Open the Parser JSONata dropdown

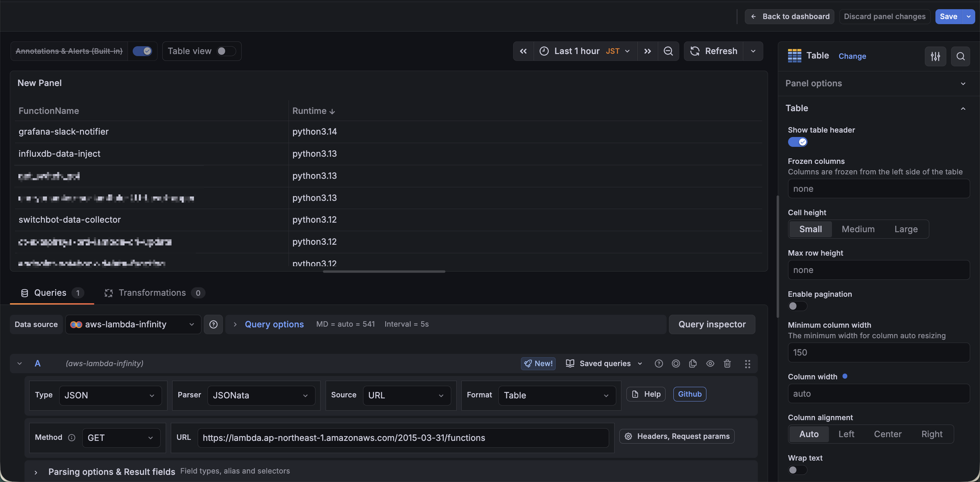pyautogui.click(x=261, y=395)
